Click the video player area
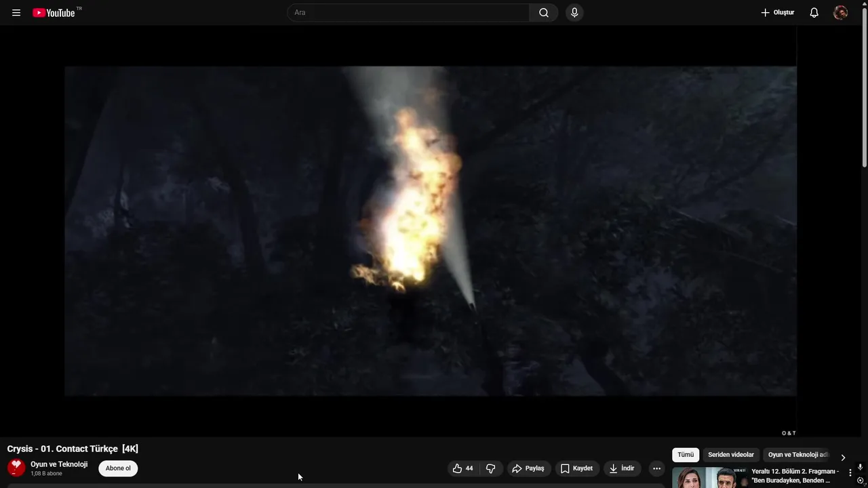 pyautogui.click(x=431, y=231)
